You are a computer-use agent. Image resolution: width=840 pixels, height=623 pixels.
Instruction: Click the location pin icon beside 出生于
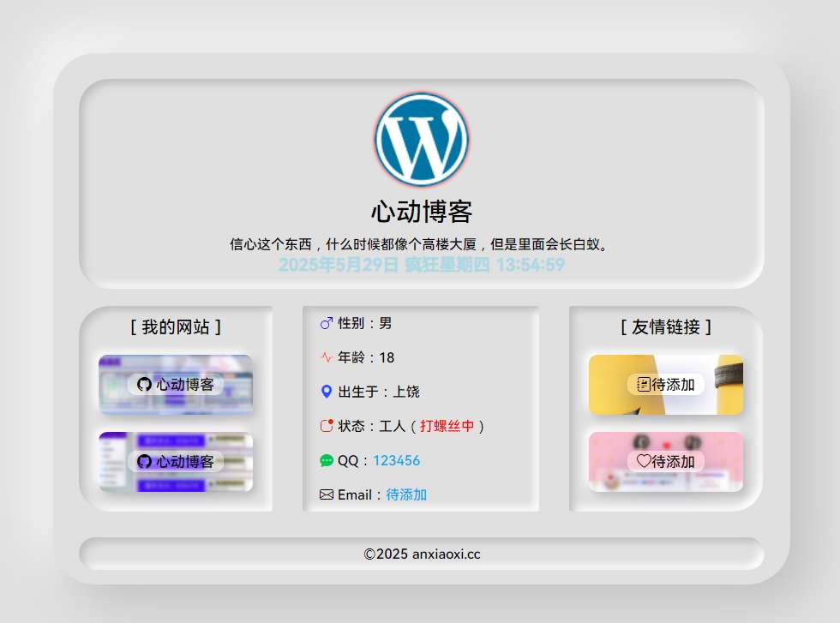click(327, 392)
